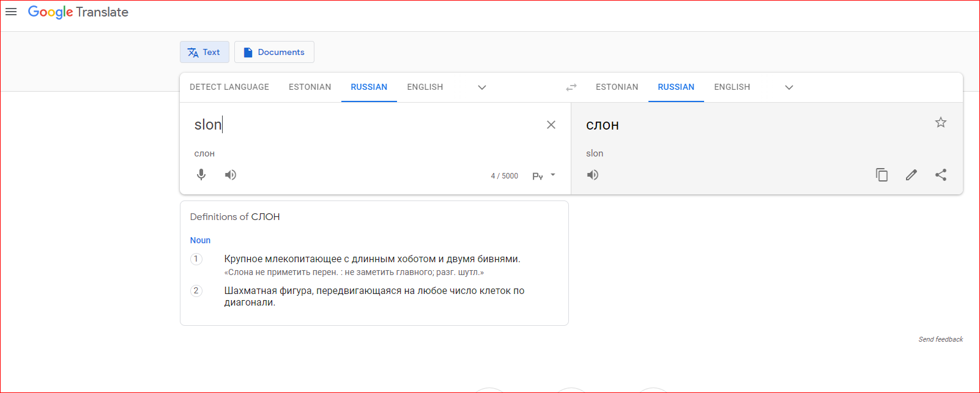Click into the source text field containing slon
The height and width of the screenshot is (393, 980).
367,125
